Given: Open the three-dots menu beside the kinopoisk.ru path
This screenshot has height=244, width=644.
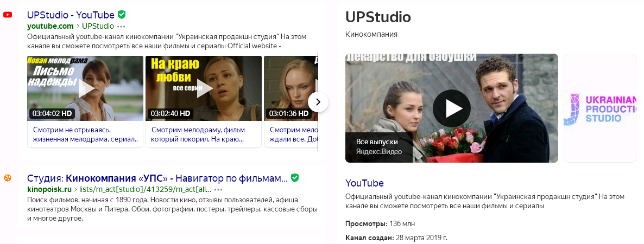Looking at the screenshot, I should 218,190.
